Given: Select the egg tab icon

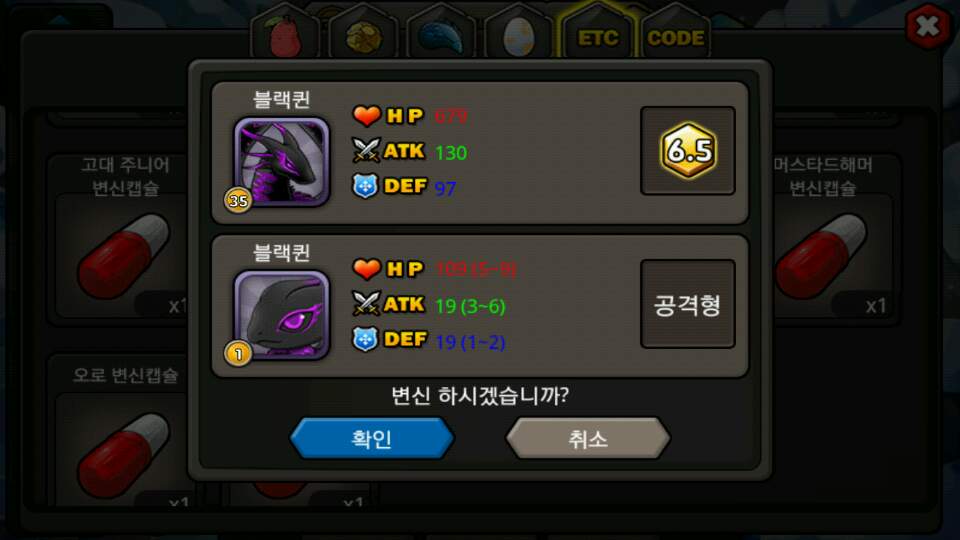Looking at the screenshot, I should coord(519,36).
